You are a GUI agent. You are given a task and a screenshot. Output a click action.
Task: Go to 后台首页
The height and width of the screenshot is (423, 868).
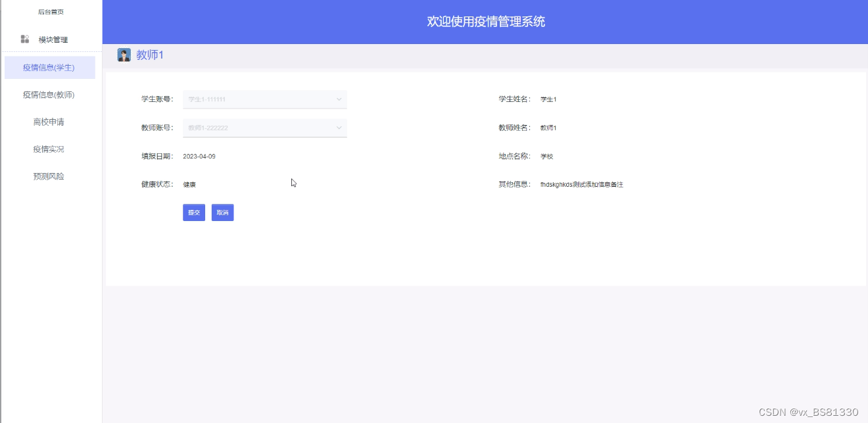tap(51, 12)
